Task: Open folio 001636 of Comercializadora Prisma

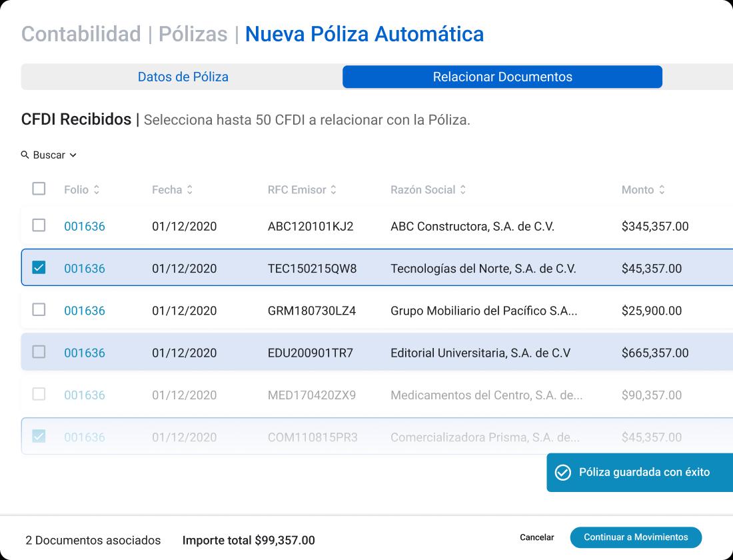Action: (x=85, y=437)
